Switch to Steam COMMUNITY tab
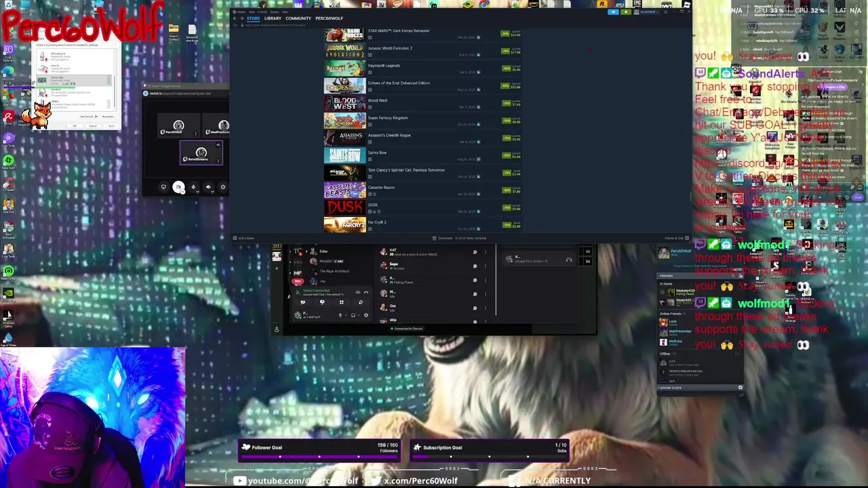 pos(298,18)
